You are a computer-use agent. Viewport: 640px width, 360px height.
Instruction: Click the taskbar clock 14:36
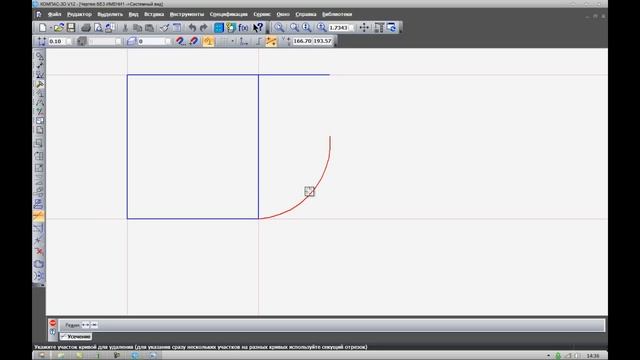[x=593, y=356]
